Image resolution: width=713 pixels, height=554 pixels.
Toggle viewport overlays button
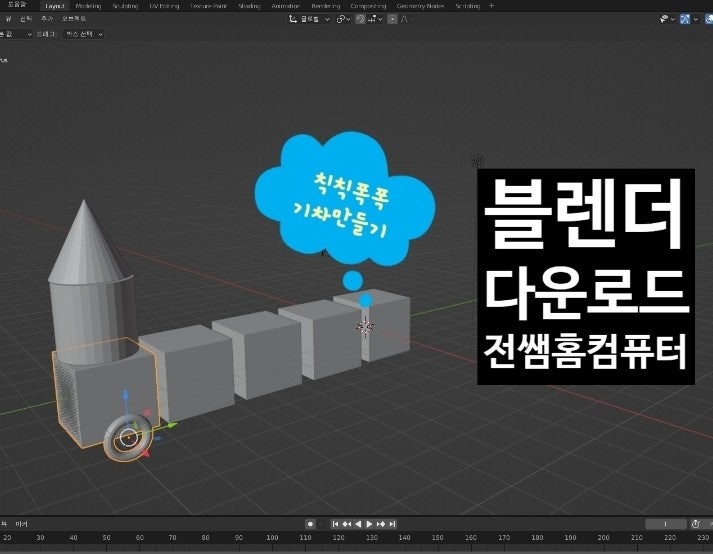pos(708,19)
